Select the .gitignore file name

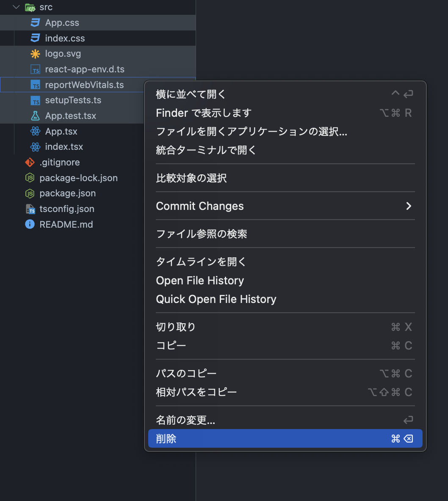[x=60, y=162]
